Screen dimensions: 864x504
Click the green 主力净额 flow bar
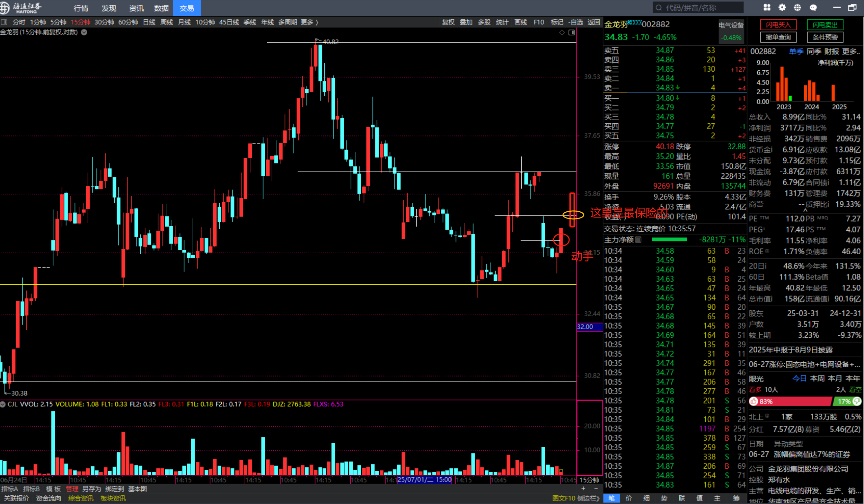(669, 239)
